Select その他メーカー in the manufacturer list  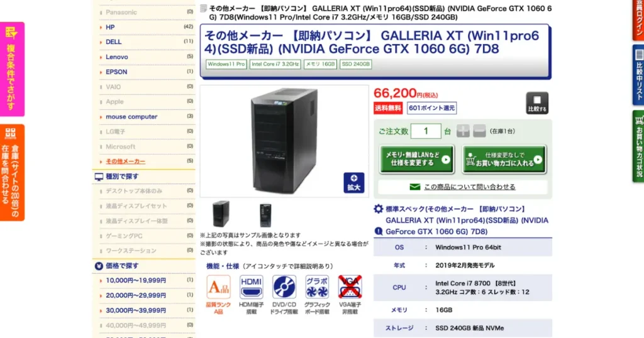[125, 161]
